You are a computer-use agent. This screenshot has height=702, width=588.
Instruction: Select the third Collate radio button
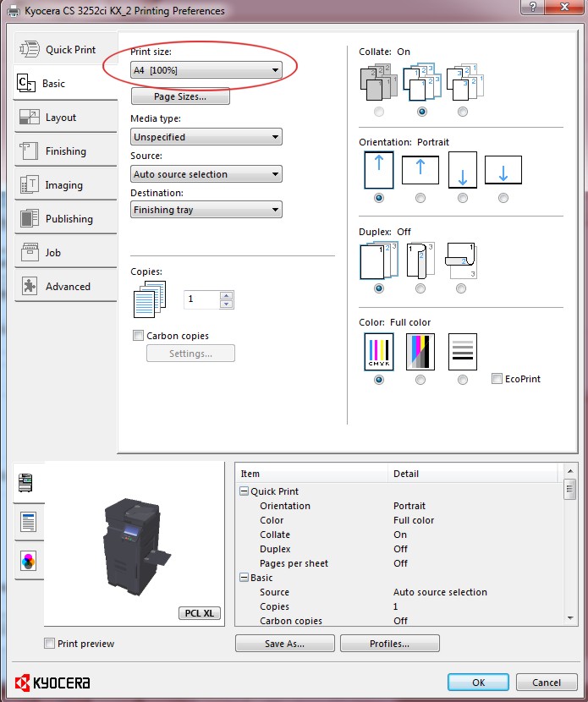[463, 112]
